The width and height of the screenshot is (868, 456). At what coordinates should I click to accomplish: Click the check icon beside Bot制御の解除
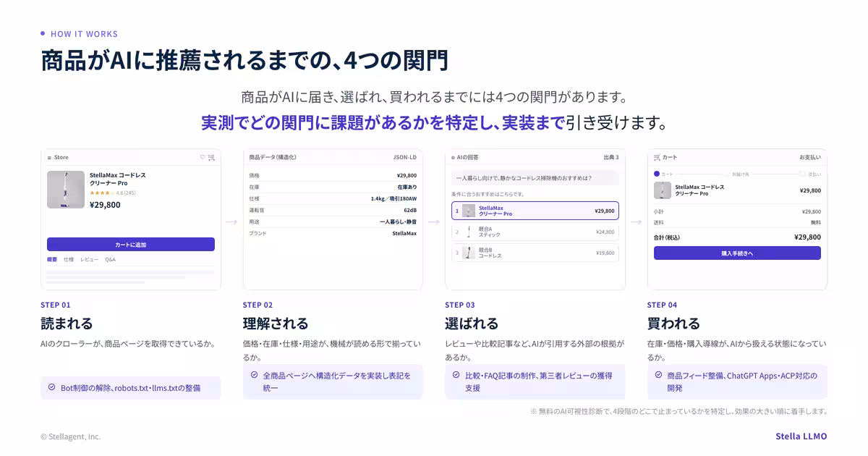pos(51,387)
